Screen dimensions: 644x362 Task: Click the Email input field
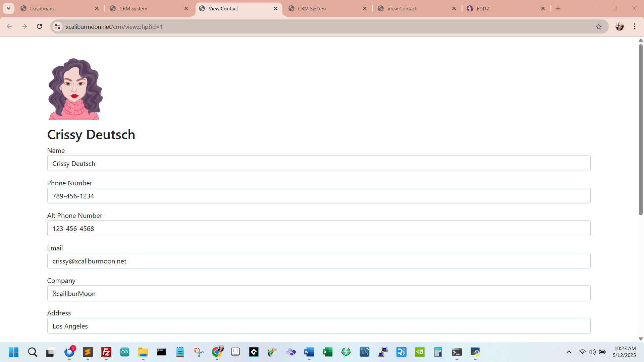coord(319,261)
